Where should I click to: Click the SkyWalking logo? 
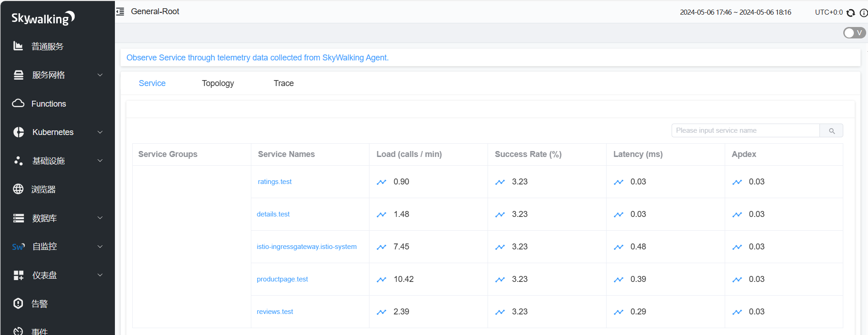point(43,18)
